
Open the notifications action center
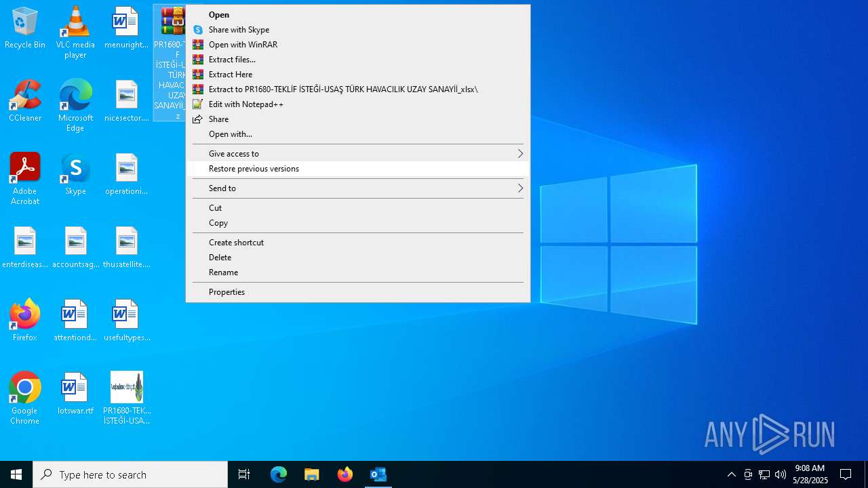tap(846, 474)
